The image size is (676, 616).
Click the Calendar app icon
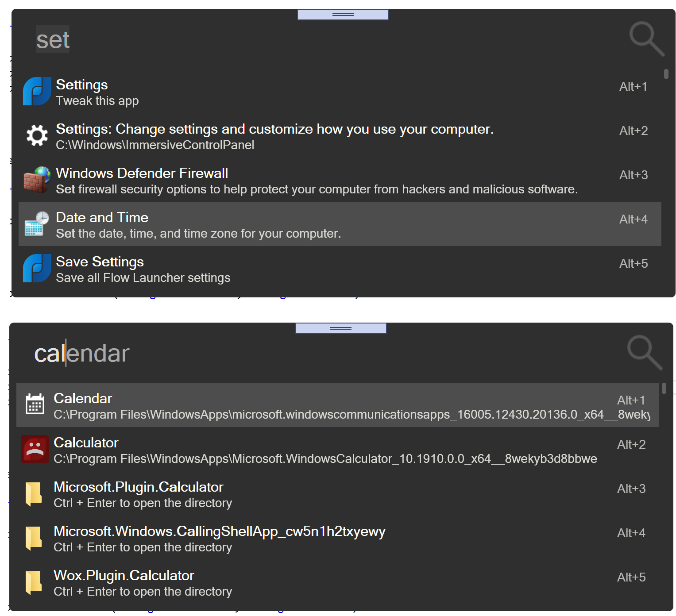[35, 404]
